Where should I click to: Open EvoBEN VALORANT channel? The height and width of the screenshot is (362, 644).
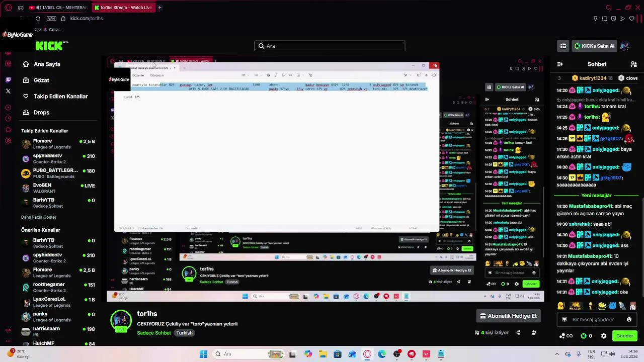coord(58,188)
